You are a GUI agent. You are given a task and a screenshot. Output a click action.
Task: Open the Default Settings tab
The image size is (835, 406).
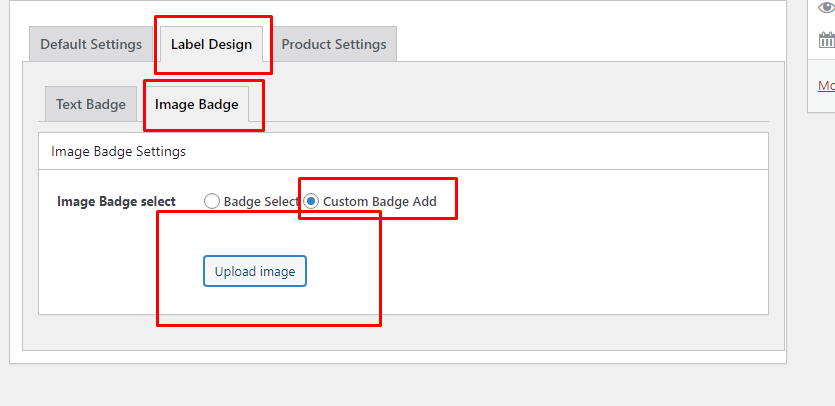pyautogui.click(x=91, y=44)
